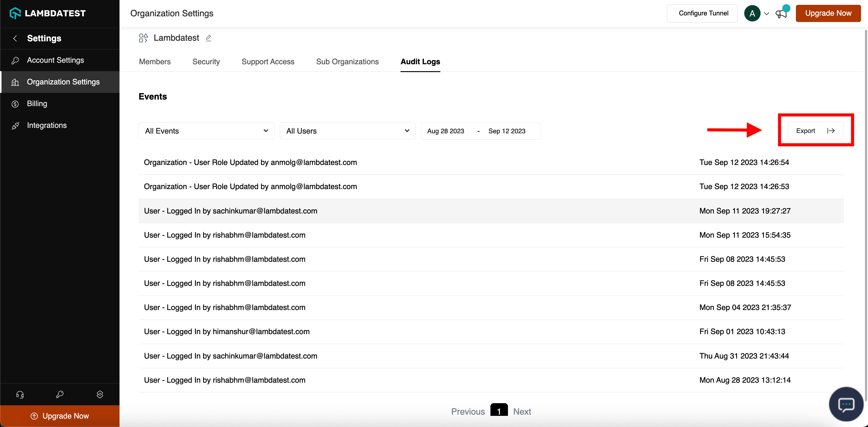Open the chat support bubble

pos(846,404)
